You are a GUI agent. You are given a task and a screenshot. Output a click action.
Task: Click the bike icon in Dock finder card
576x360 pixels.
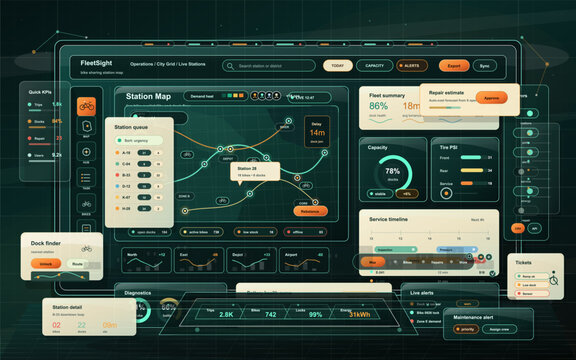click(x=87, y=249)
